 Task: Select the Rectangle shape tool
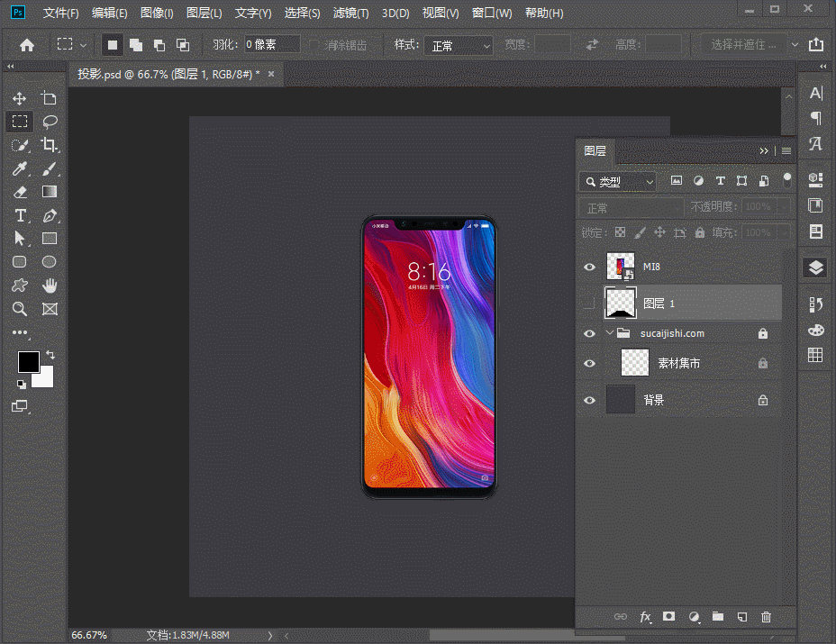tap(50, 239)
